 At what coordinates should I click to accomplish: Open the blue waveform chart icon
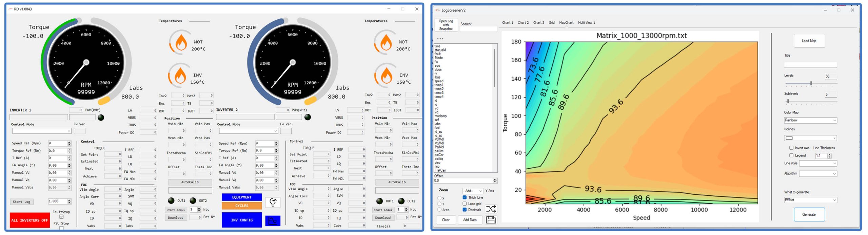point(273,221)
